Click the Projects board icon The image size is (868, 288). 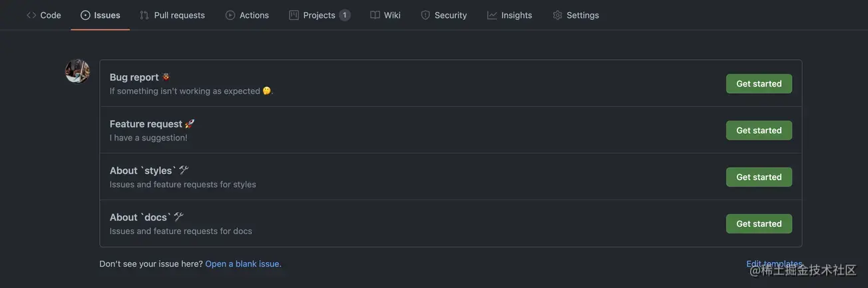pos(294,15)
